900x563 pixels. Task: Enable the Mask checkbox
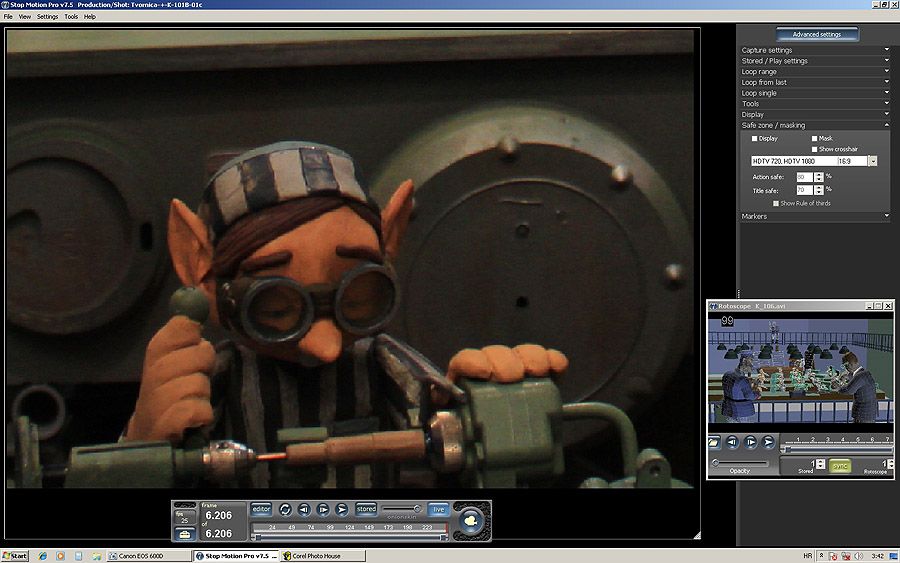(x=814, y=138)
